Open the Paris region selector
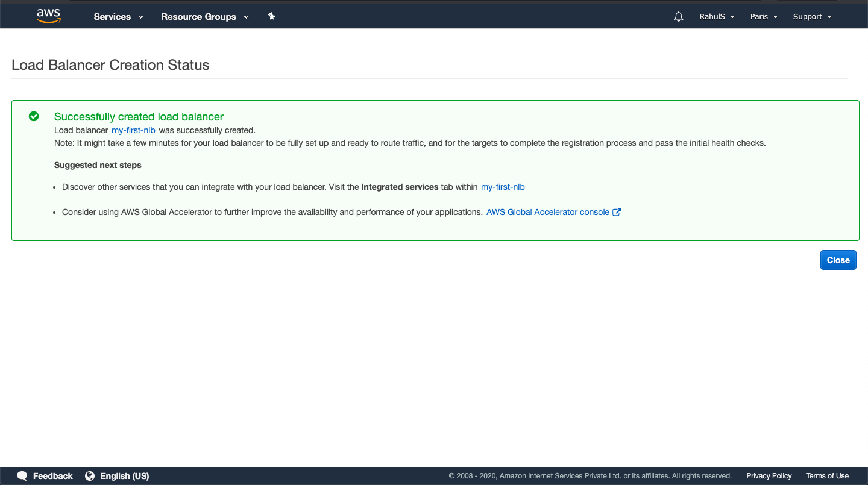Screen dimensions: 868x485 [x=763, y=17]
